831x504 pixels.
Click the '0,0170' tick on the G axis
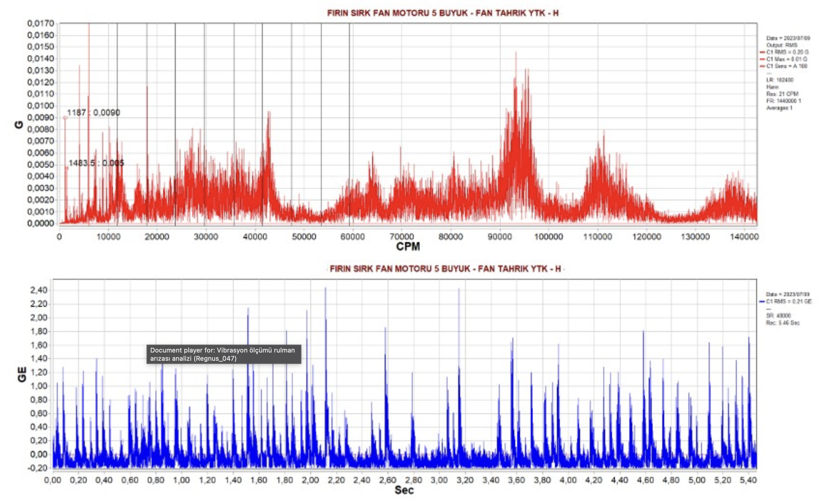click(40, 23)
